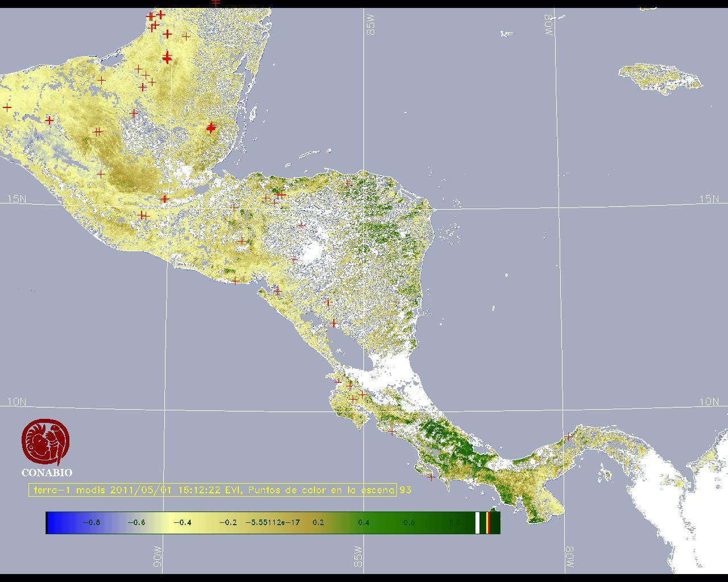This screenshot has width=728, height=582.
Task: Click the Jamaica island on the map
Action: point(660,77)
